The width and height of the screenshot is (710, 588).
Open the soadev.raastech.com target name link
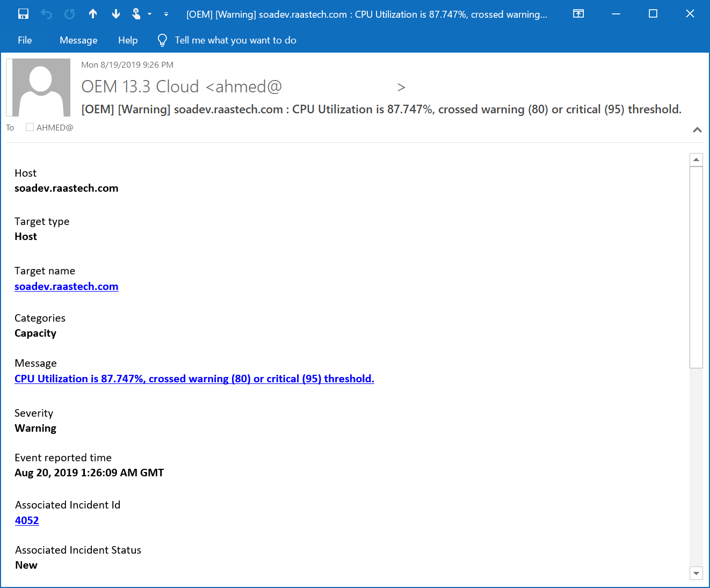point(66,286)
